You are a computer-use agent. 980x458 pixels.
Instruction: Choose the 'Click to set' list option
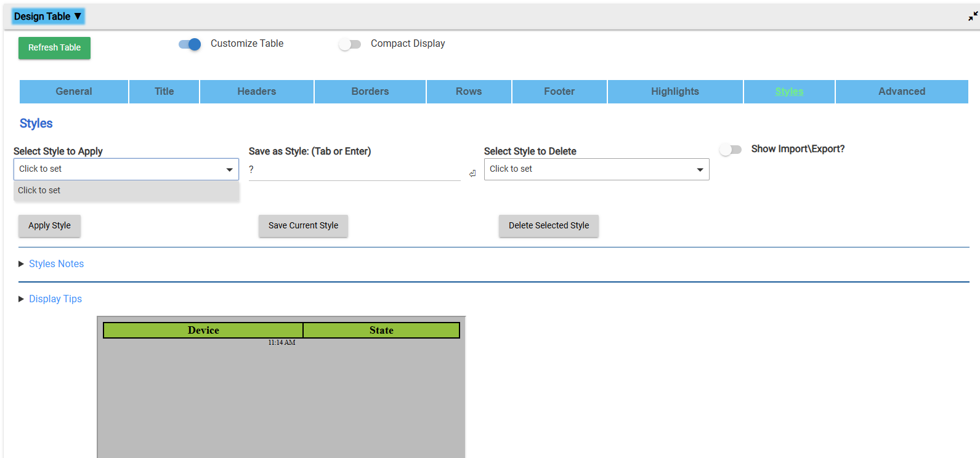click(x=126, y=190)
